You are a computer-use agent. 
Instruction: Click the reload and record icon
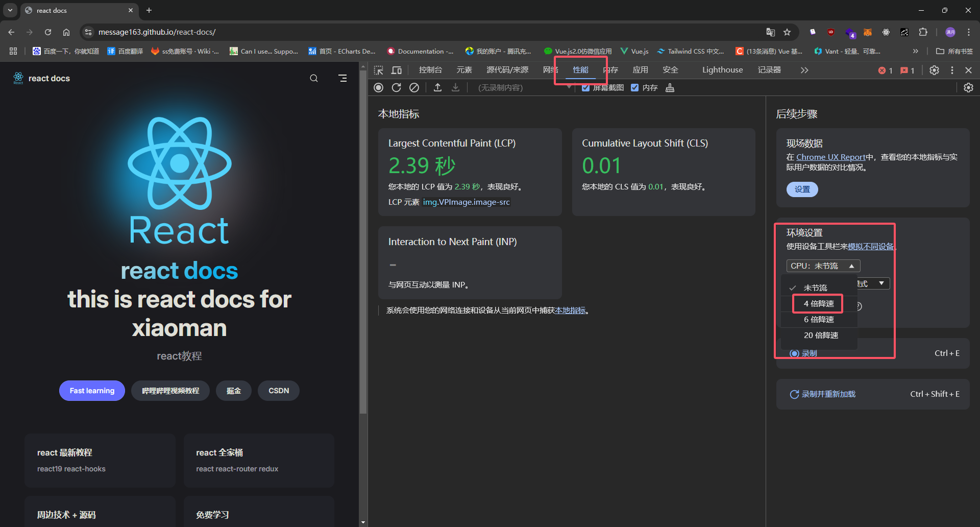pyautogui.click(x=396, y=88)
